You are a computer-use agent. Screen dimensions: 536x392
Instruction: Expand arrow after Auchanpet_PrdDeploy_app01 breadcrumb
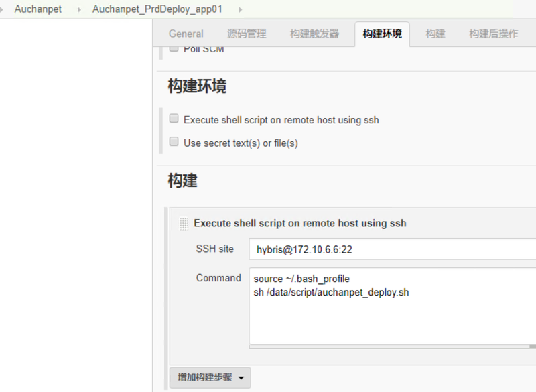[x=241, y=10]
